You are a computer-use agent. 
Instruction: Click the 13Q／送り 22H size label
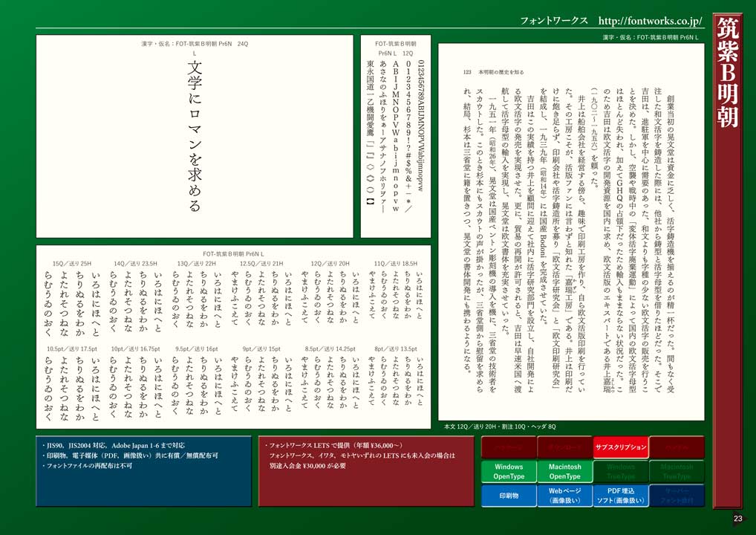pyautogui.click(x=197, y=264)
